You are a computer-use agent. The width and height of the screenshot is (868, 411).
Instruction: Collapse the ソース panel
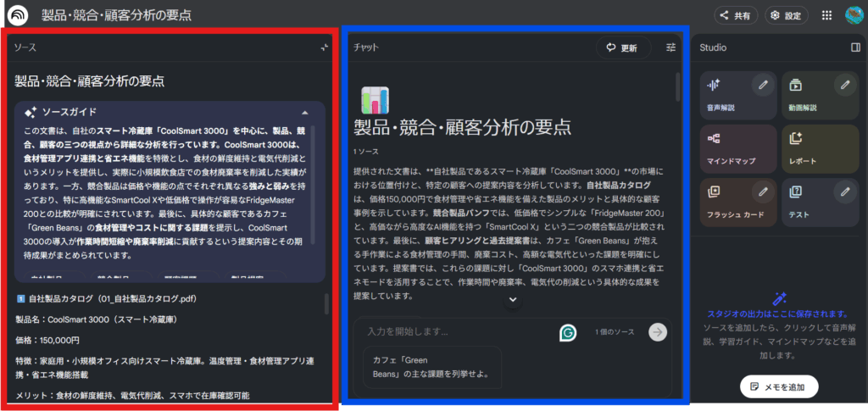pos(324,47)
